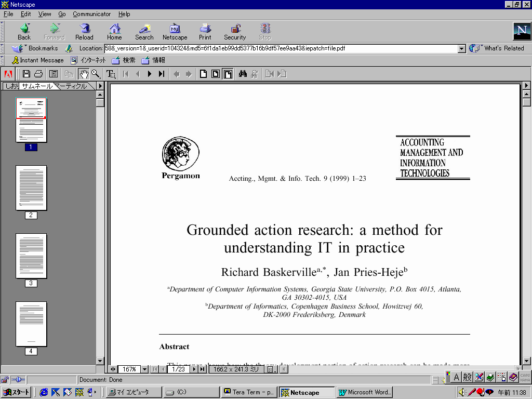Jump to last page in Acrobat toolbar
This screenshot has width=532, height=399.
point(162,74)
